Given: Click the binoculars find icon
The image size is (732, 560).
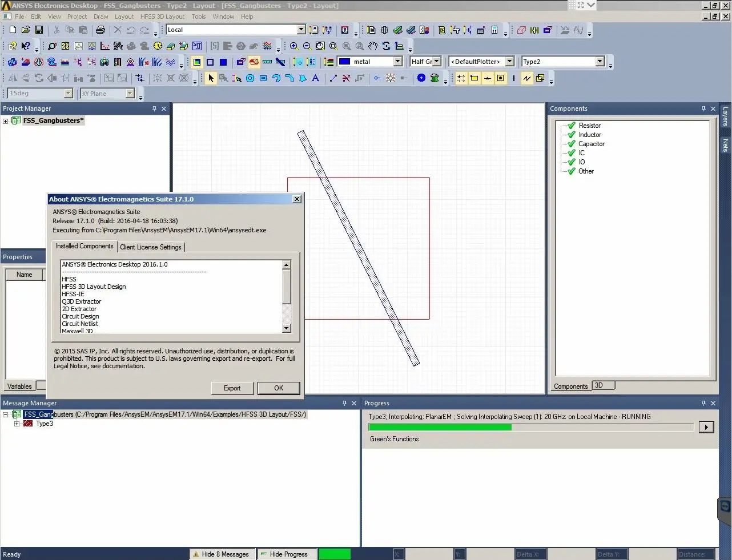Looking at the screenshot, I should click(x=104, y=62).
